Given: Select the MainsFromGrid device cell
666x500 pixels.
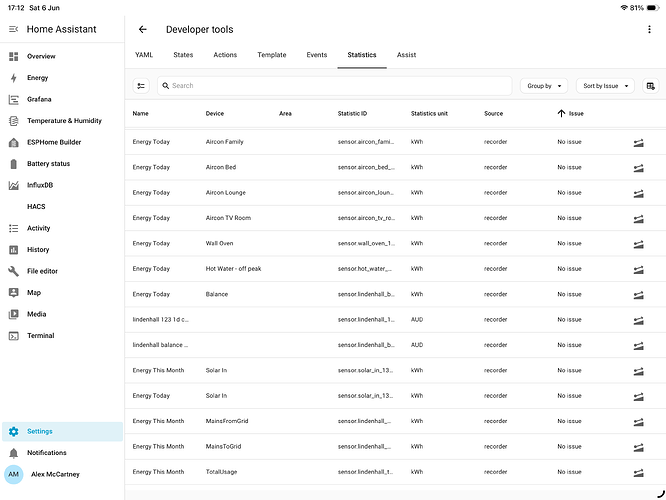Looking at the screenshot, I should point(227,421).
